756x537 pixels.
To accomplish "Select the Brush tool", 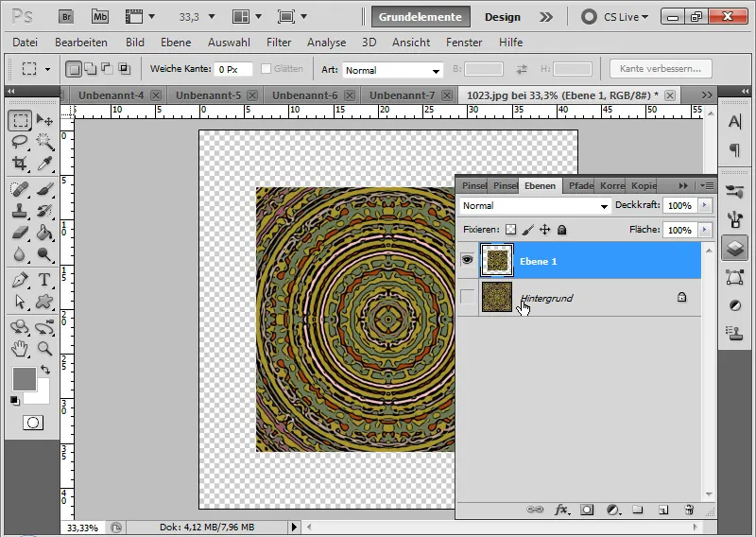I will [44, 189].
